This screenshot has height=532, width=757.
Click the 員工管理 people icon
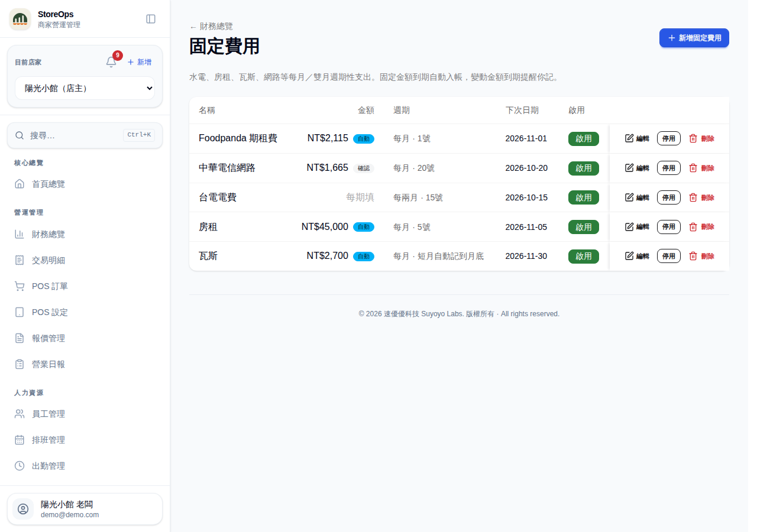20,414
